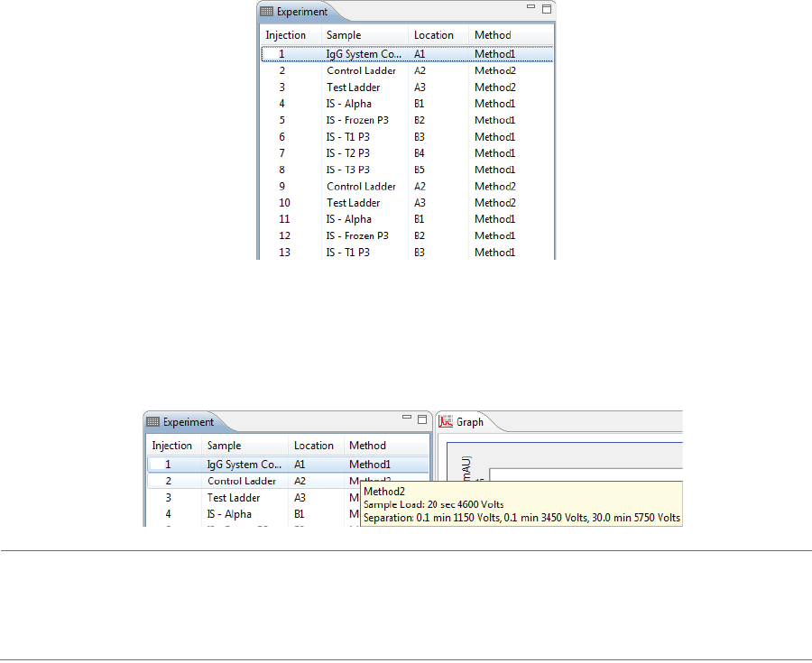Select injection 13 IS - T1 P3 row
812x663 pixels.
(407, 252)
